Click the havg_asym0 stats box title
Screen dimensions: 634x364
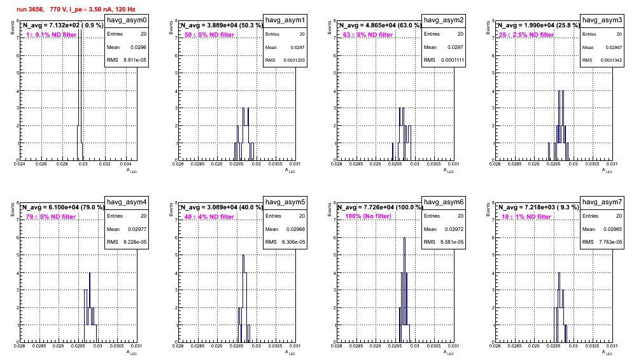(127, 20)
